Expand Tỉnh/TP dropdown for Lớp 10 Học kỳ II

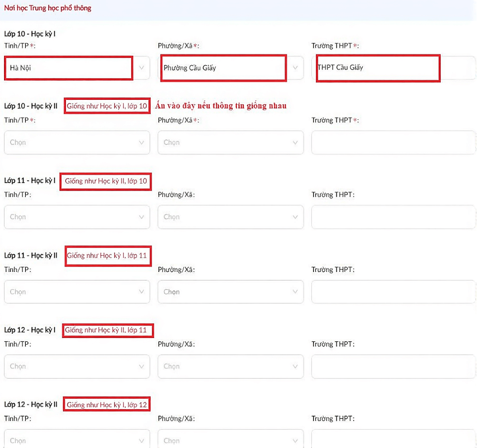click(x=77, y=142)
